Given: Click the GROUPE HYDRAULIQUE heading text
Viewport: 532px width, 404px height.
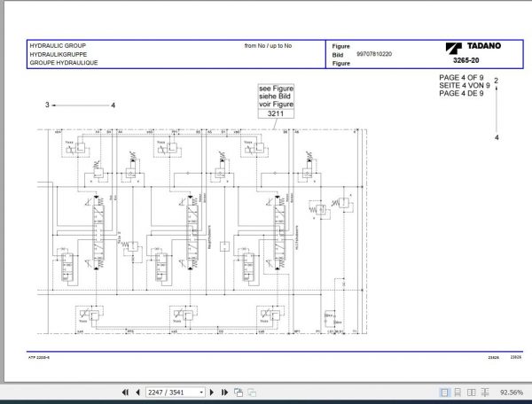Looking at the screenshot, I should coord(64,63).
